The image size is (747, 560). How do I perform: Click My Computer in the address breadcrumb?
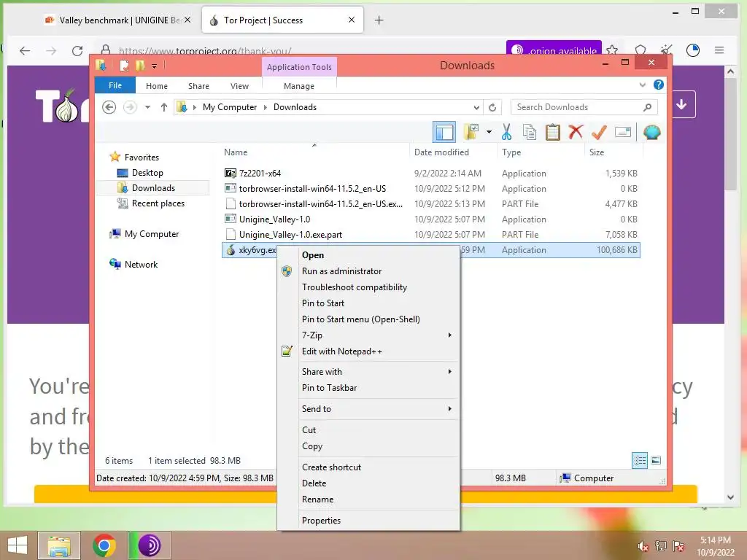230,107
